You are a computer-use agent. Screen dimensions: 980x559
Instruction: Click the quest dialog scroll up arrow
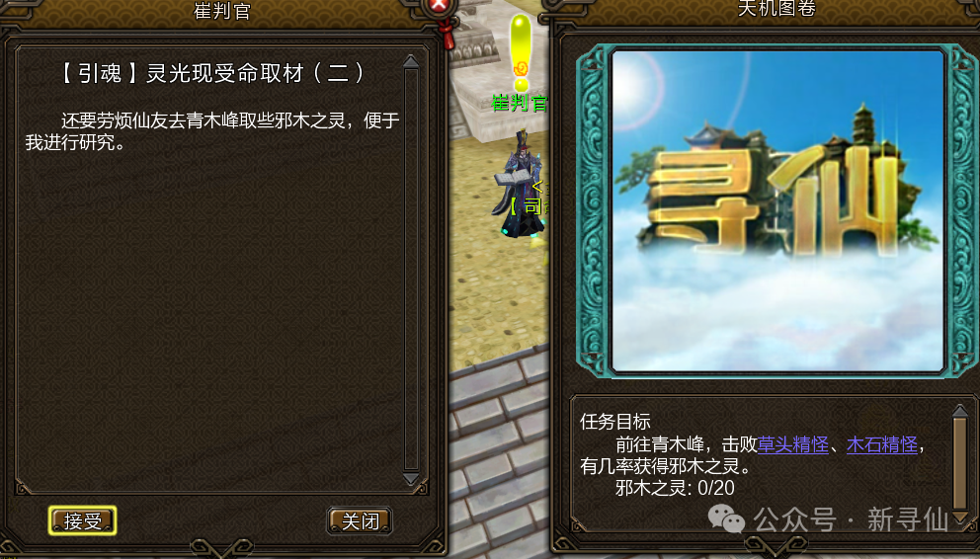tap(411, 61)
